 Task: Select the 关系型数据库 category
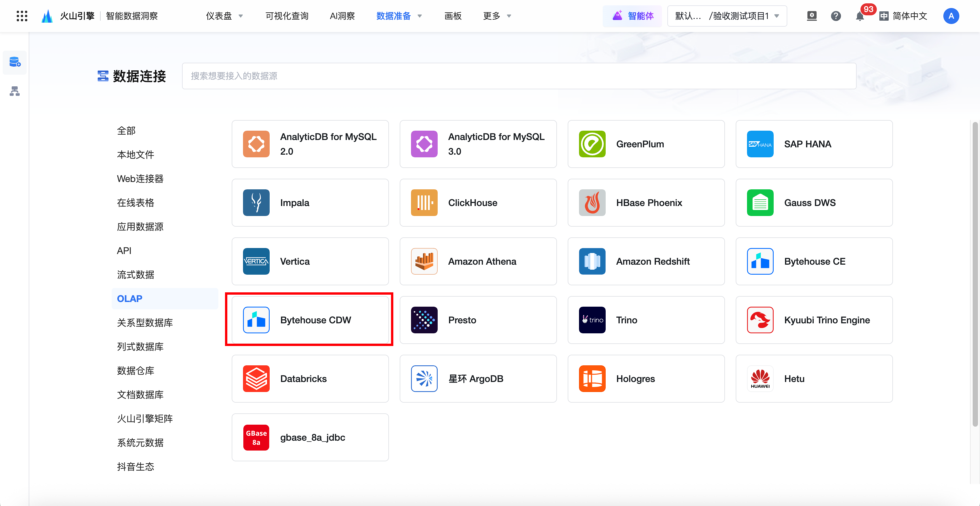click(145, 323)
